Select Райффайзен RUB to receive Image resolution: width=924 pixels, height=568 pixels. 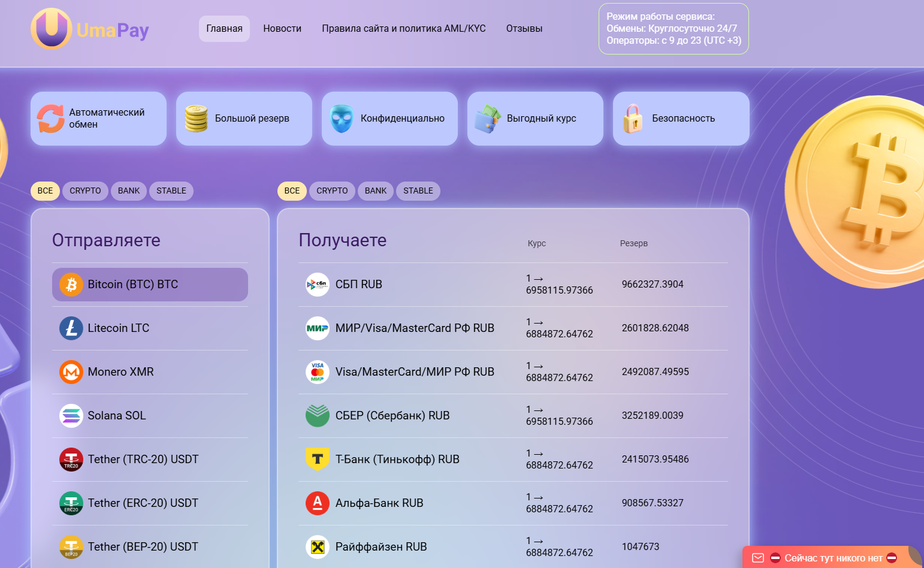click(513, 547)
